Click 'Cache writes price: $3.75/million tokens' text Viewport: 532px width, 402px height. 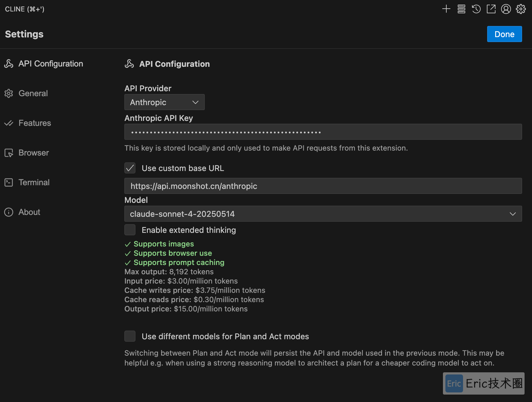[195, 290]
